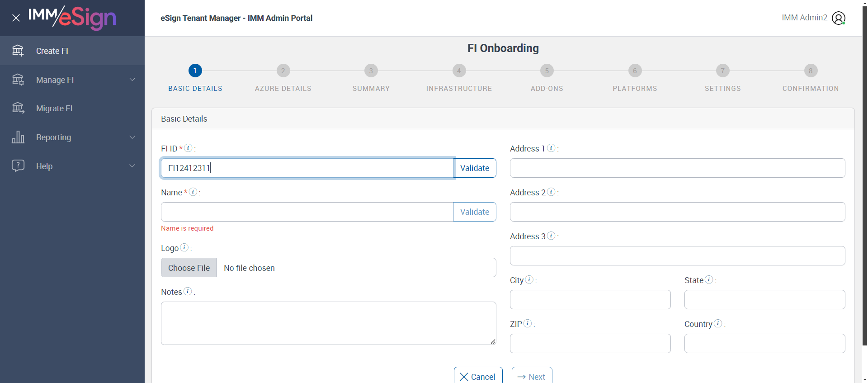
Task: Expand the Manage FI menu
Action: (x=72, y=80)
